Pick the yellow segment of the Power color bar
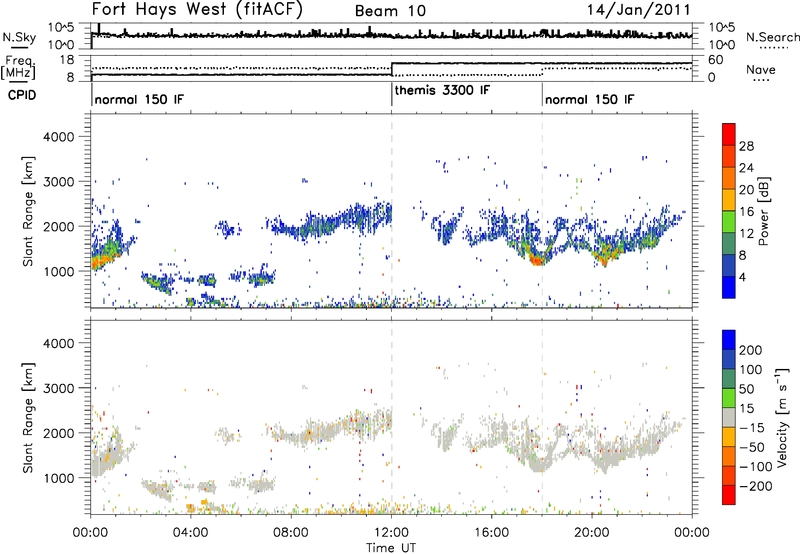Image resolution: width=800 pixels, height=554 pixels. tap(729, 200)
